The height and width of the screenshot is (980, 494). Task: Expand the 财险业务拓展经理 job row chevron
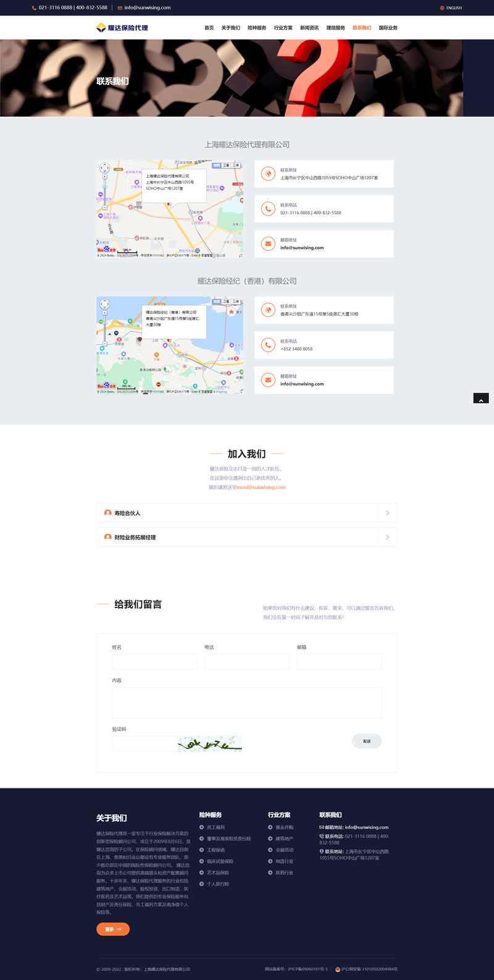pyautogui.click(x=387, y=537)
